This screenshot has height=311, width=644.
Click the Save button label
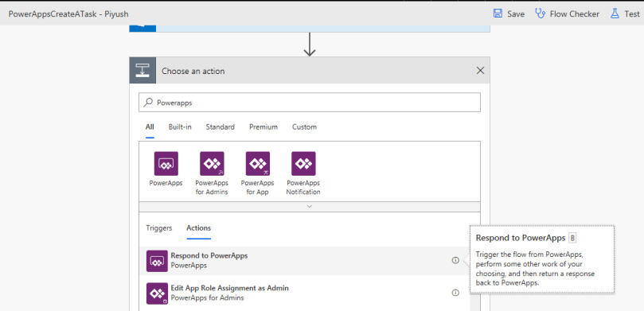pos(516,14)
